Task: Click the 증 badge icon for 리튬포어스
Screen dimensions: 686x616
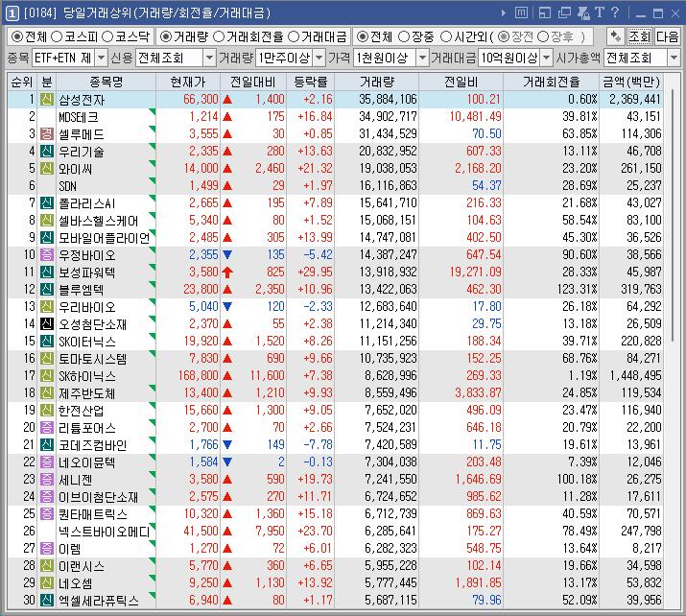Action: point(47,427)
